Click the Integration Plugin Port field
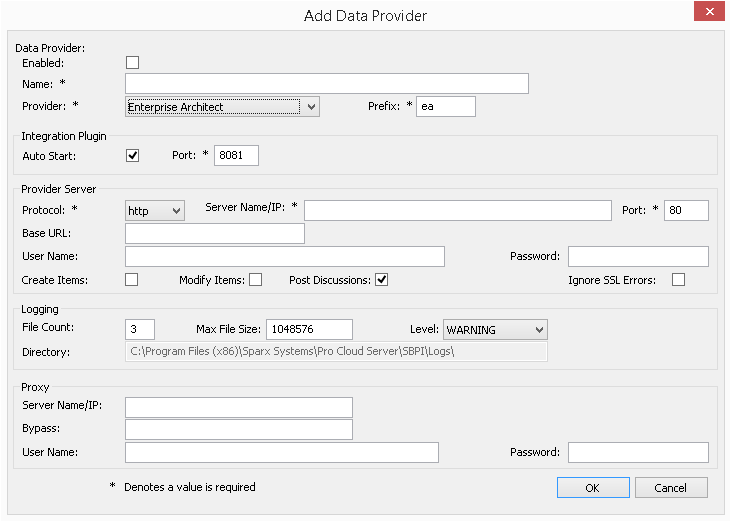Screen dimensions: 730x522 (236, 156)
